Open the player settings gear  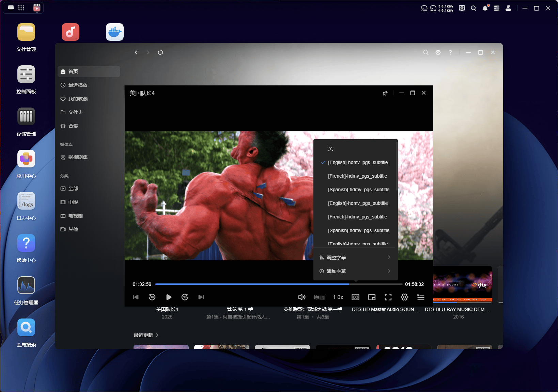pos(404,297)
